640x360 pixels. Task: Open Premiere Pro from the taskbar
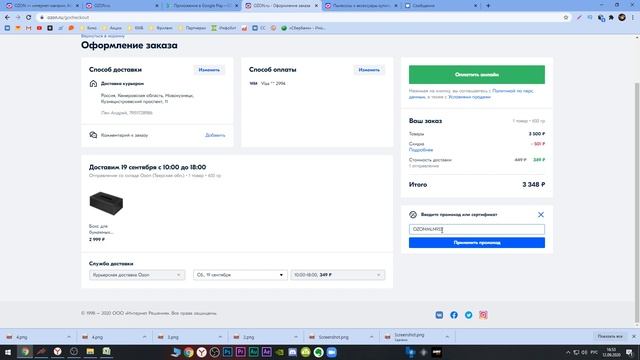240,352
